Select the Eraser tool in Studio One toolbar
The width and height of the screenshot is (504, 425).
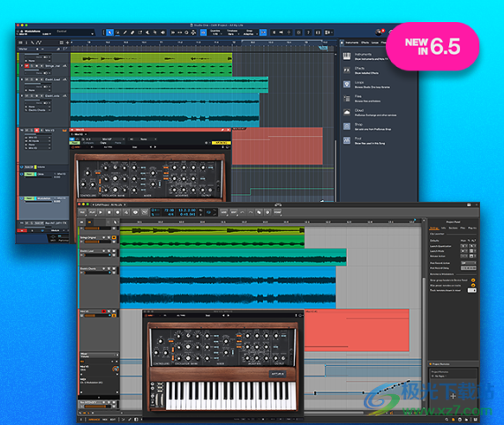pos(132,33)
